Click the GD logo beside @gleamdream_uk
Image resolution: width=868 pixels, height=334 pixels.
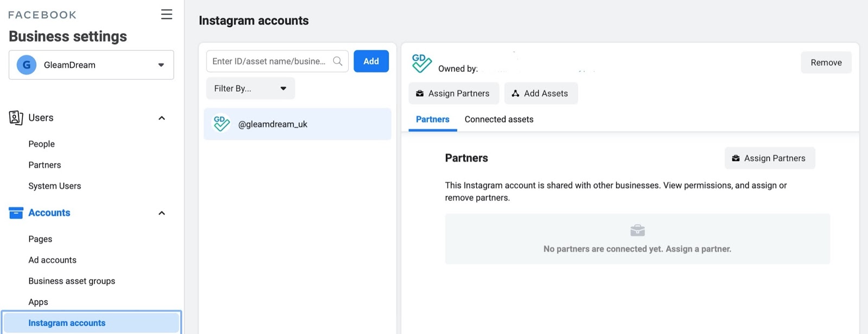(221, 124)
